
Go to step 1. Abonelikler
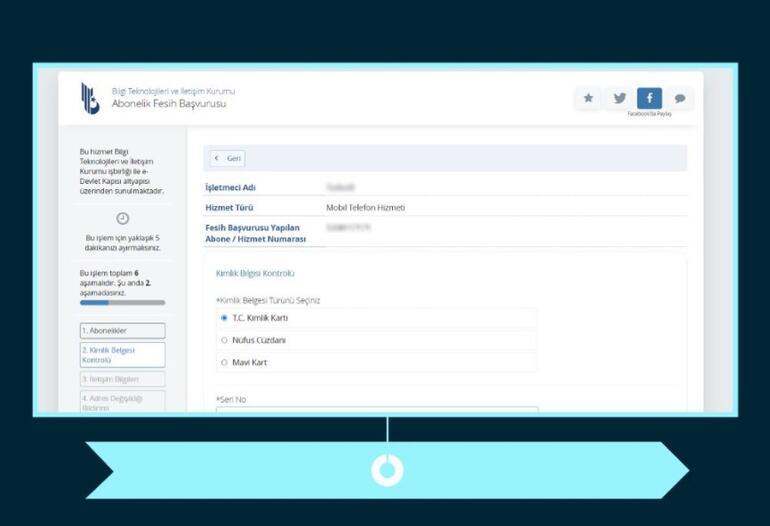pyautogui.click(x=122, y=331)
